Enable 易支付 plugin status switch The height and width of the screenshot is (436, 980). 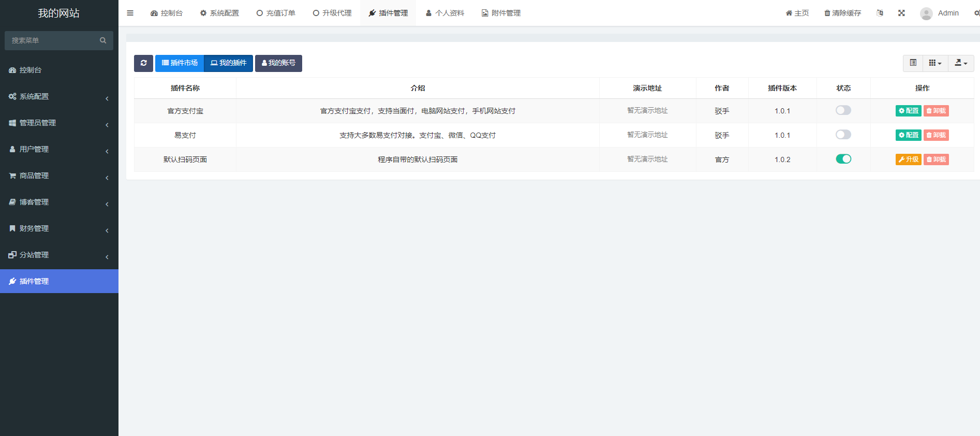(843, 135)
